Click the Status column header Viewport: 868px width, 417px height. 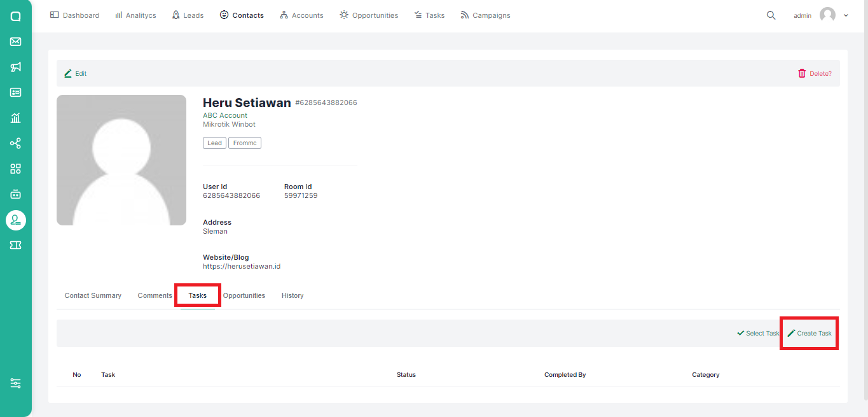click(x=406, y=374)
